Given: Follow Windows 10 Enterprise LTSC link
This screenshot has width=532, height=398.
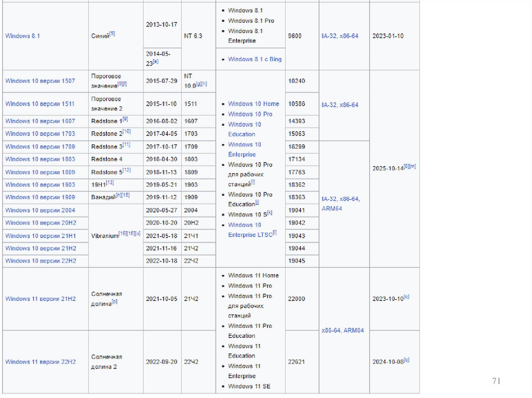Looking at the screenshot, I should point(250,230).
